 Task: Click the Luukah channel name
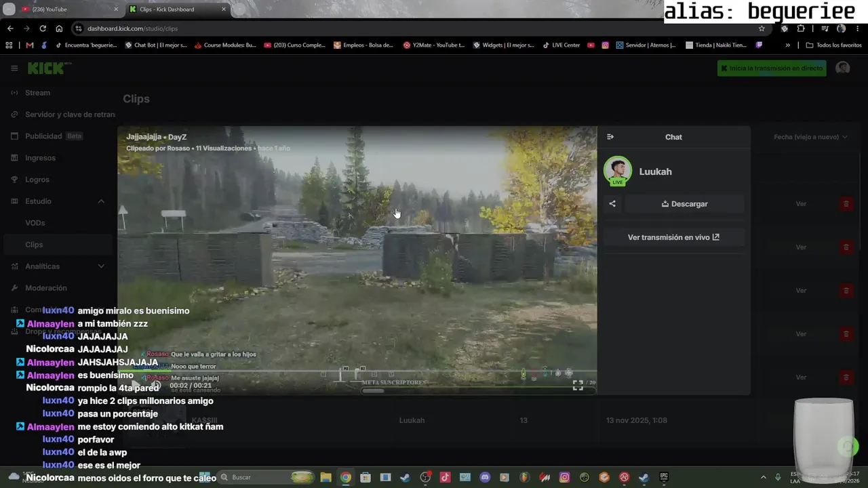[x=656, y=172]
